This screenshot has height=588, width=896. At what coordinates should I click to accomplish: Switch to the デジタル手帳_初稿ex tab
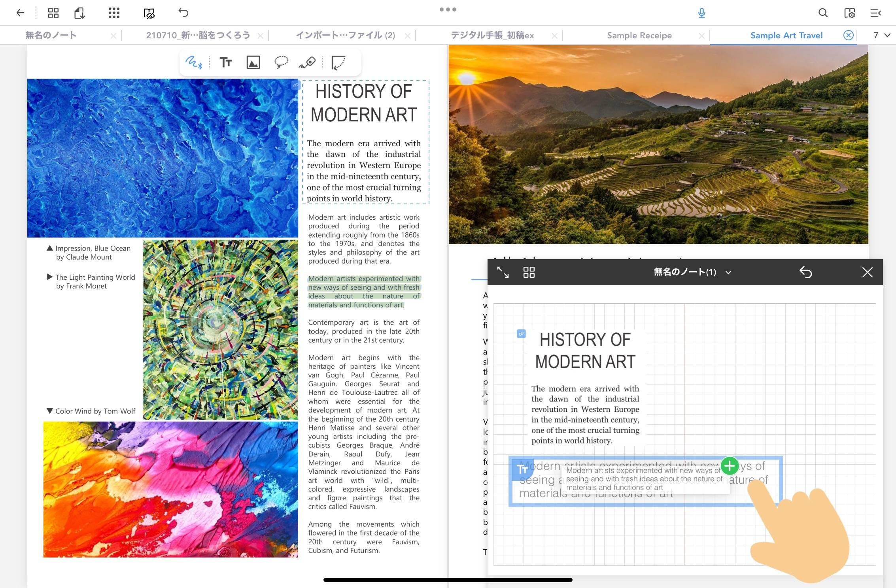(x=492, y=35)
